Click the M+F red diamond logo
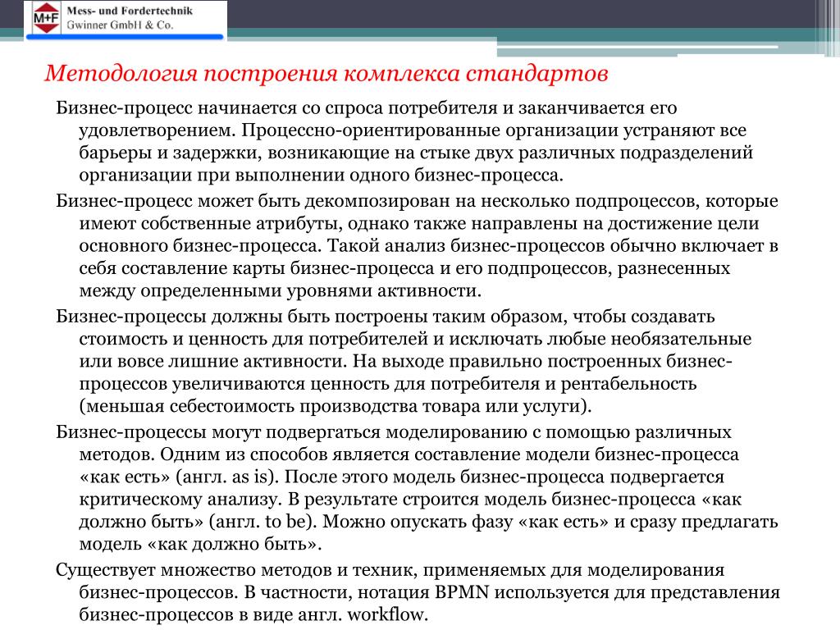The width and height of the screenshot is (840, 630). tap(47, 18)
